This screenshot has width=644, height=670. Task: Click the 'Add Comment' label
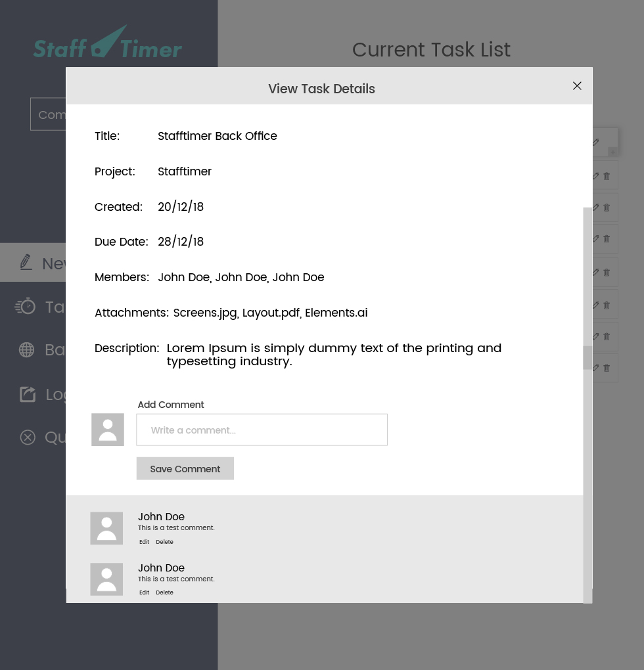click(170, 405)
